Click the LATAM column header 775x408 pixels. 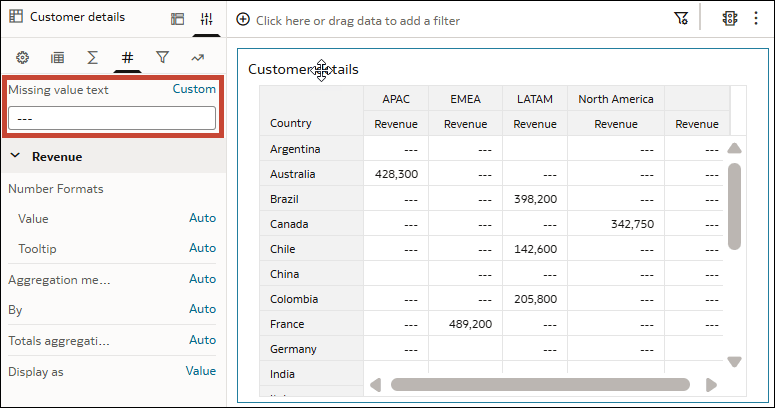(535, 99)
